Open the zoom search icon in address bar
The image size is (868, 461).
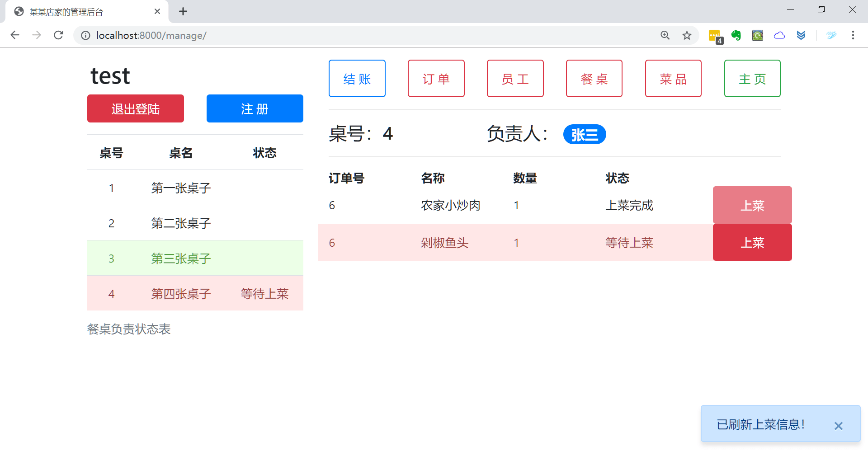click(x=665, y=35)
